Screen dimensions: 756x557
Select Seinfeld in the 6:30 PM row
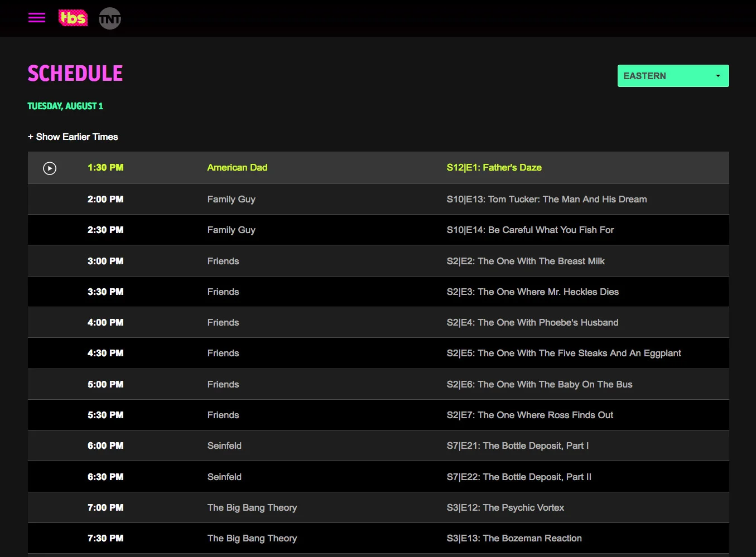pyautogui.click(x=224, y=477)
